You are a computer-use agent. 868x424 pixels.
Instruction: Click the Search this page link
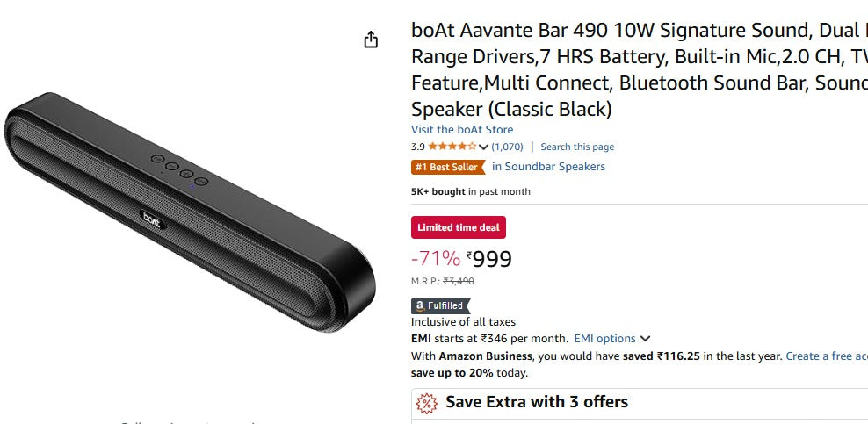click(577, 147)
